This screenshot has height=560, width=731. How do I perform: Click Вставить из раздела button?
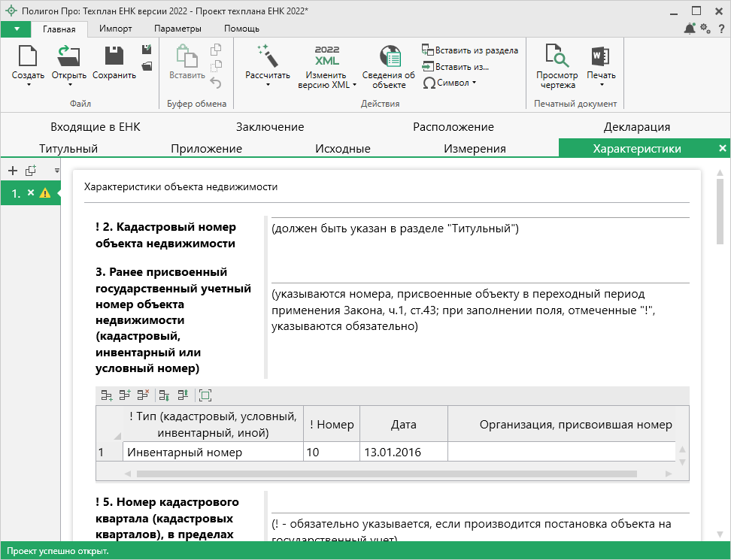pos(470,50)
